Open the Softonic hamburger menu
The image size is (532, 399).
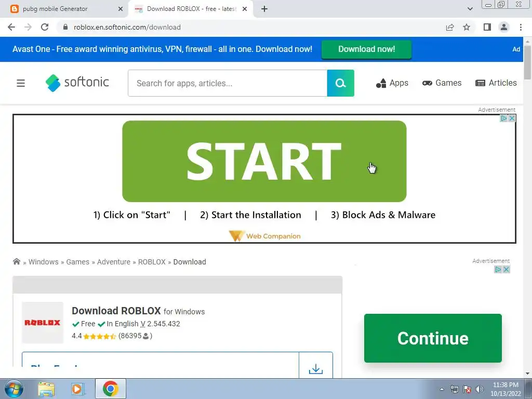(21, 83)
